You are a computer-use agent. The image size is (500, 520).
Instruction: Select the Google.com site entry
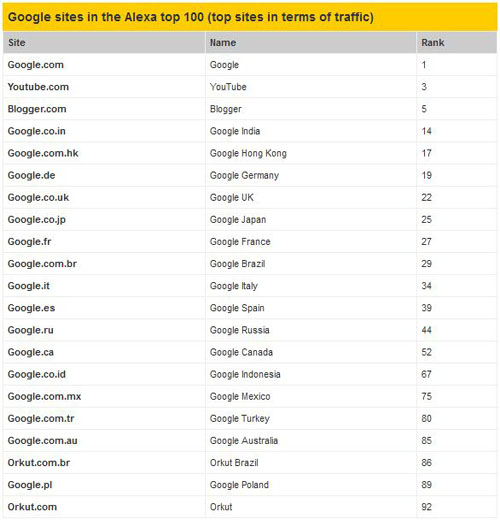pos(36,65)
